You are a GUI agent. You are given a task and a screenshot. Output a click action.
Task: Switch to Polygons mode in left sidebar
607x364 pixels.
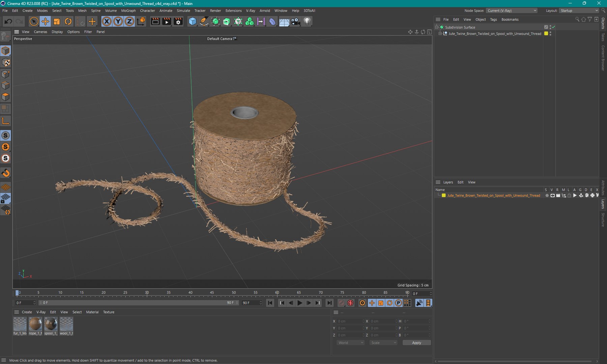tap(6, 97)
